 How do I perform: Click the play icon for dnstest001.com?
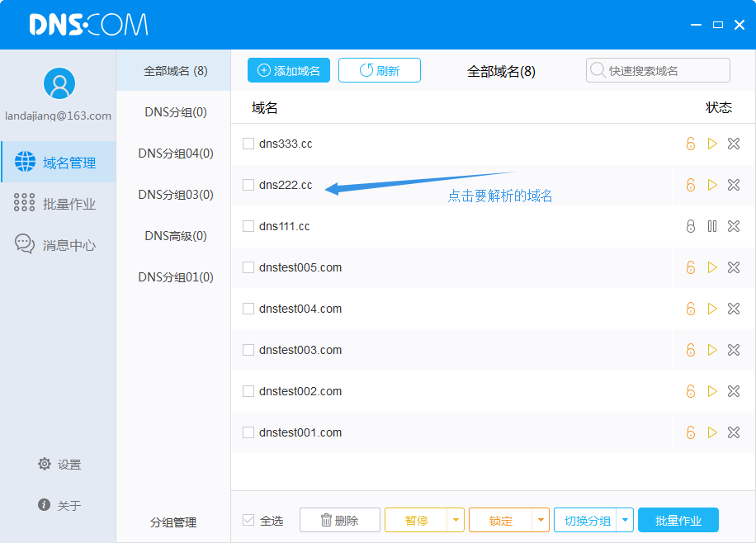click(712, 432)
